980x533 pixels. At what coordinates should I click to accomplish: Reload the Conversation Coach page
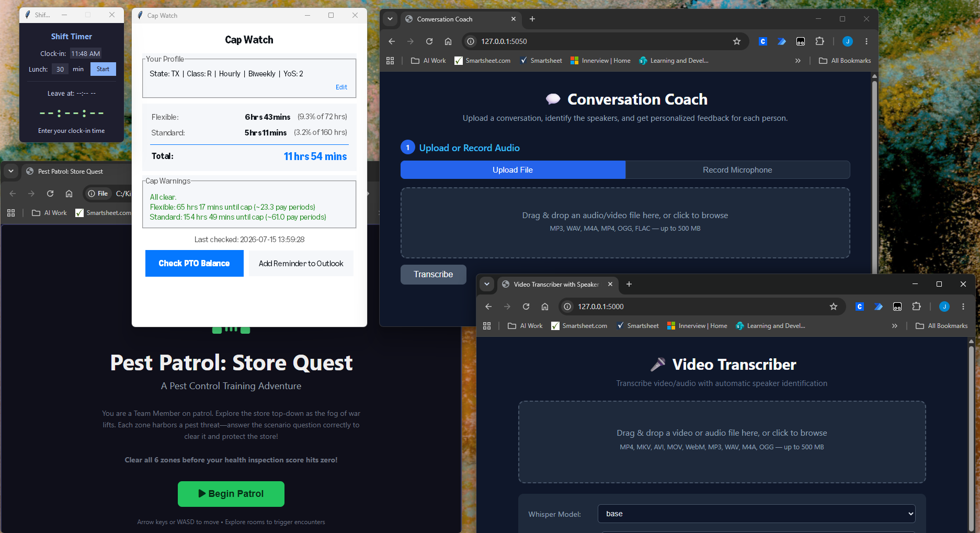pyautogui.click(x=429, y=41)
